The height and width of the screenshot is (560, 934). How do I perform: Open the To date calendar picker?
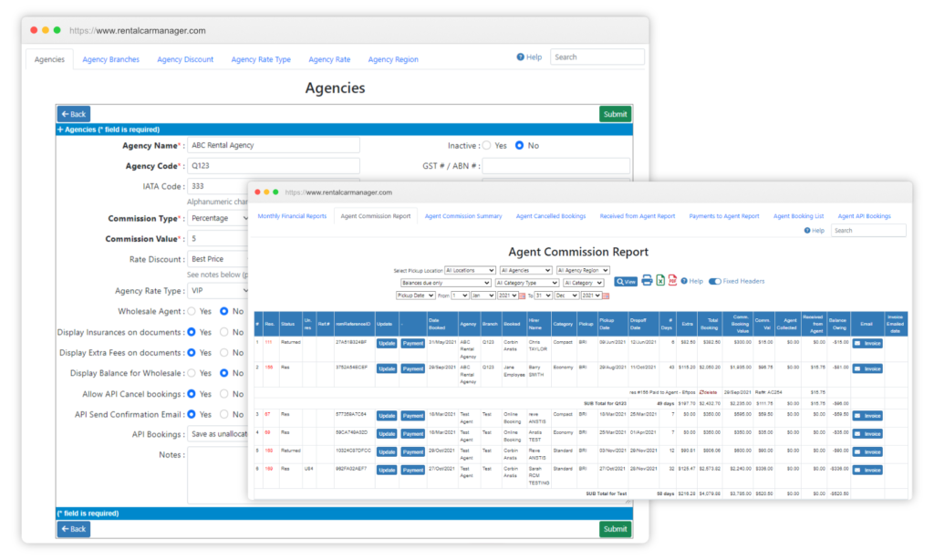[x=606, y=296]
